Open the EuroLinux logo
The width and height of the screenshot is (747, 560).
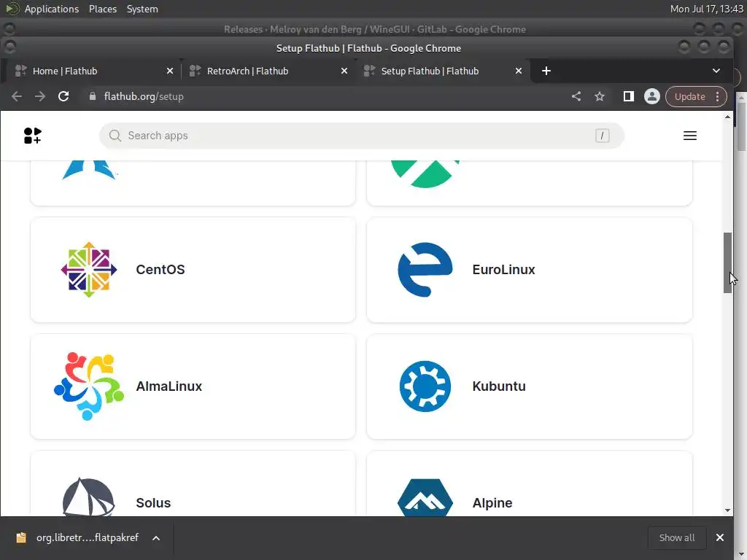click(425, 270)
